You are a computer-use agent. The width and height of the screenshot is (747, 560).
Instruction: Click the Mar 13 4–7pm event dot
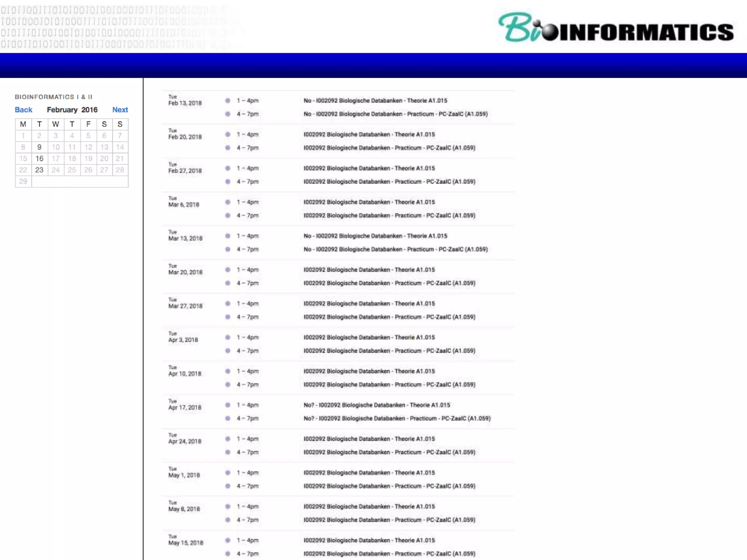tap(228, 249)
